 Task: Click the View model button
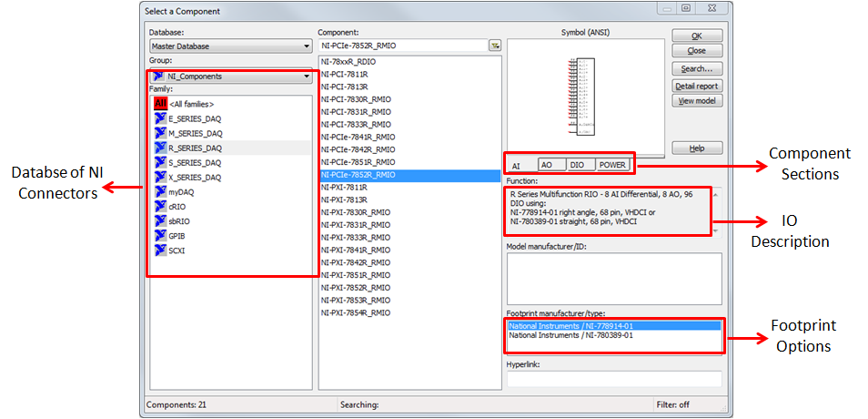(697, 101)
